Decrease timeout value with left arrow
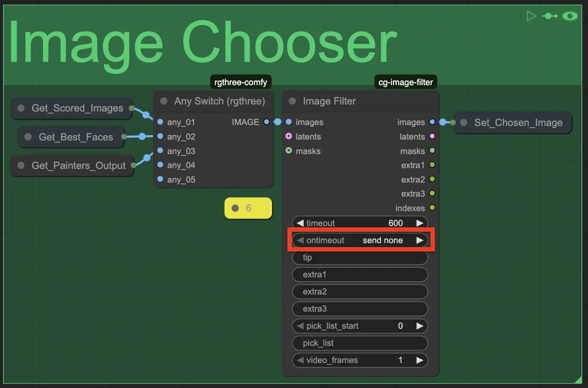Image resolution: width=588 pixels, height=388 pixels. click(300, 223)
